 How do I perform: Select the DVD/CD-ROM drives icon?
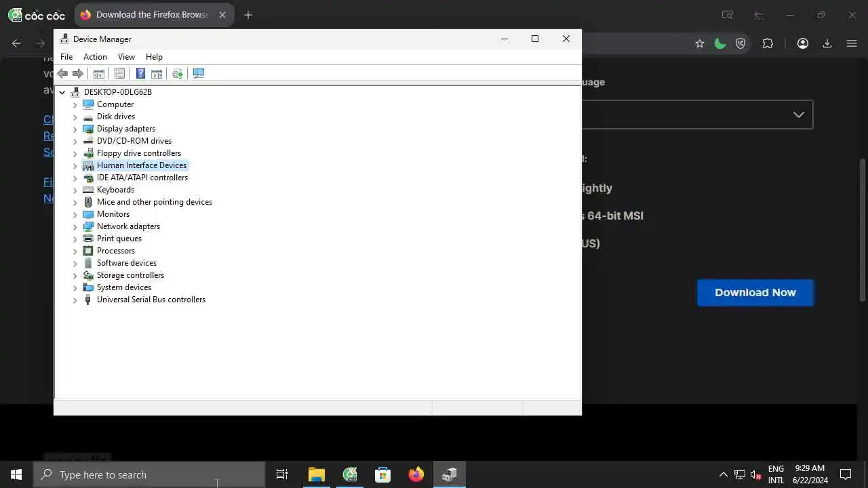pyautogui.click(x=88, y=141)
